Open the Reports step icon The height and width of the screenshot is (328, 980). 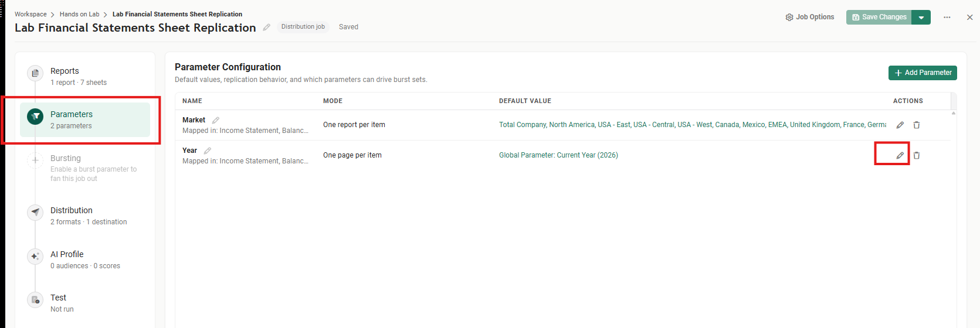click(x=35, y=73)
